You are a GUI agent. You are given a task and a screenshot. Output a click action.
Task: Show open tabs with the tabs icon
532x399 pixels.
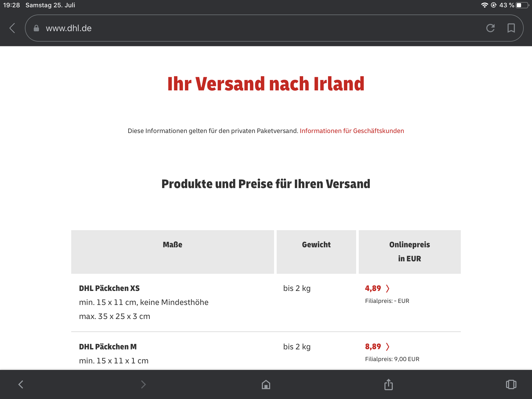[511, 384]
